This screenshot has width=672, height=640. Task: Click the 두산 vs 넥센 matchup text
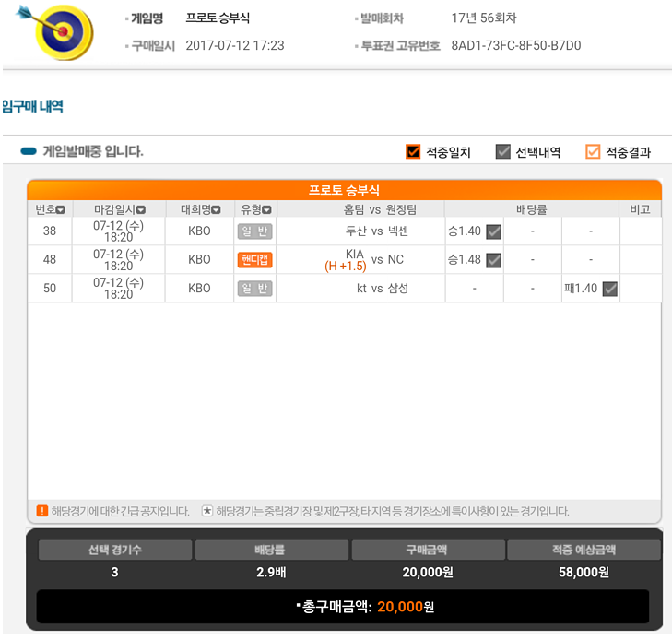377,231
